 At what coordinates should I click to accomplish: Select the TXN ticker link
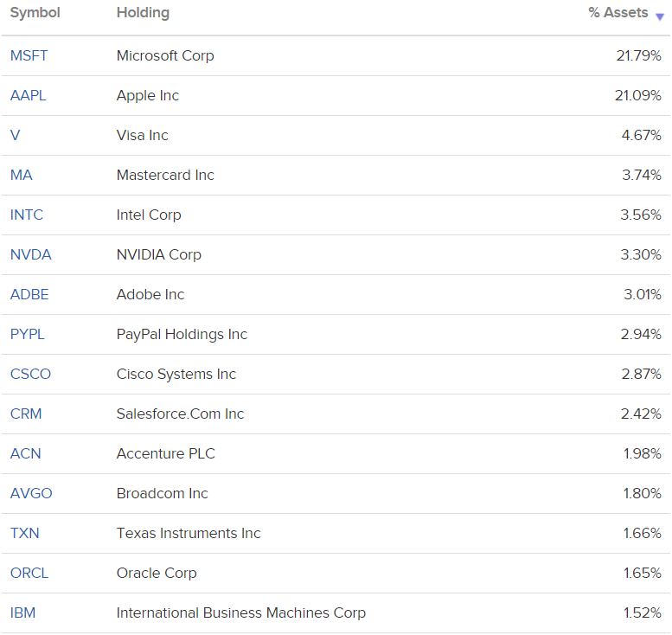tap(24, 534)
